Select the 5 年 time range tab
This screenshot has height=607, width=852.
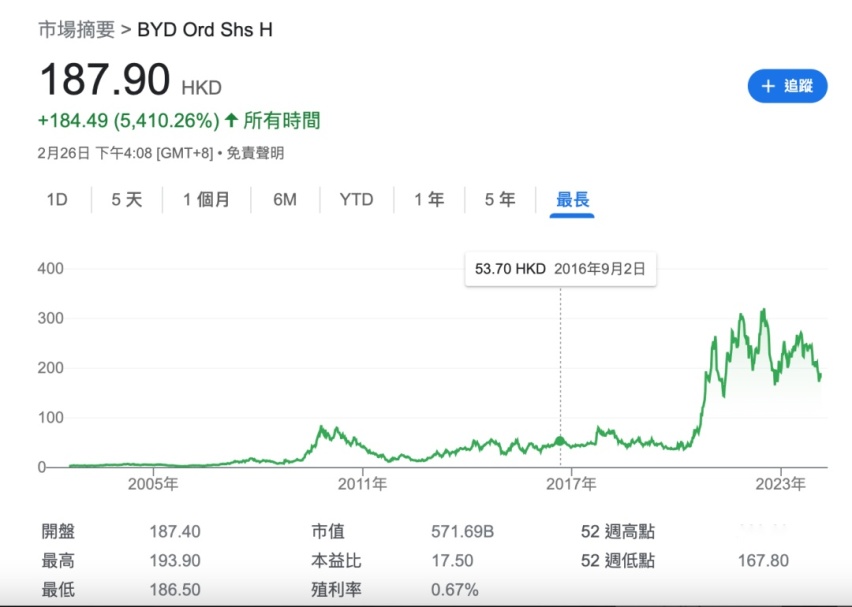tap(500, 199)
